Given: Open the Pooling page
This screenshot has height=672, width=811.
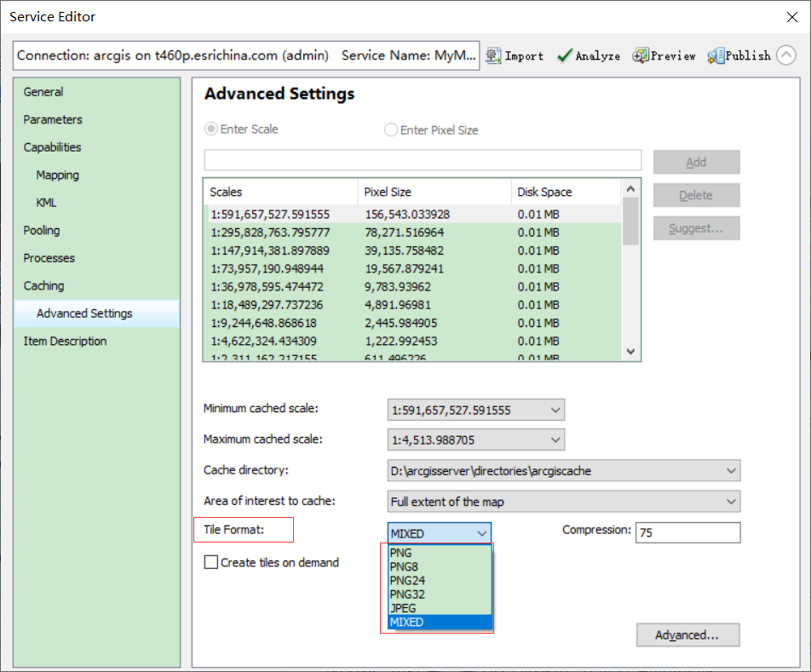Looking at the screenshot, I should [x=42, y=231].
